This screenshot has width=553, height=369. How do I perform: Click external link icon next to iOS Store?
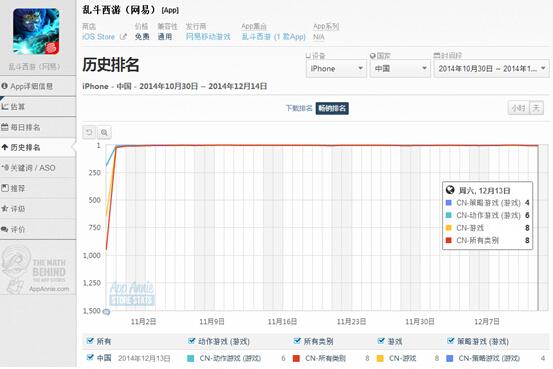[123, 37]
